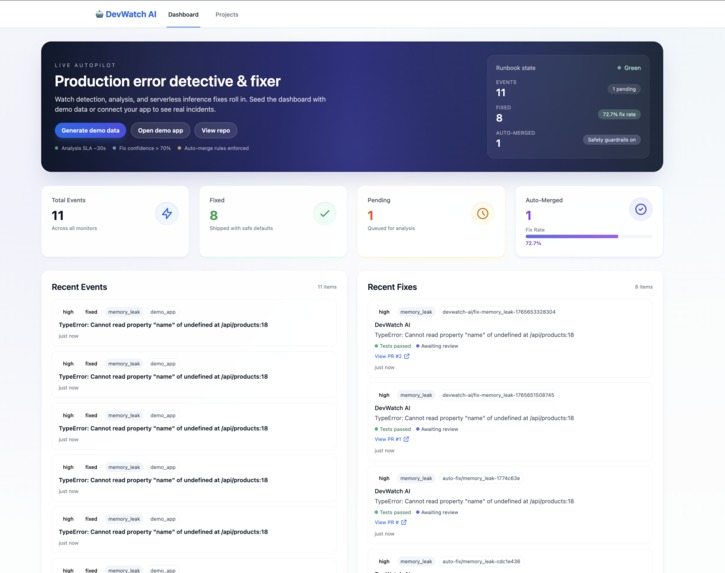Click the 'Across all monitors' caption

point(74,228)
